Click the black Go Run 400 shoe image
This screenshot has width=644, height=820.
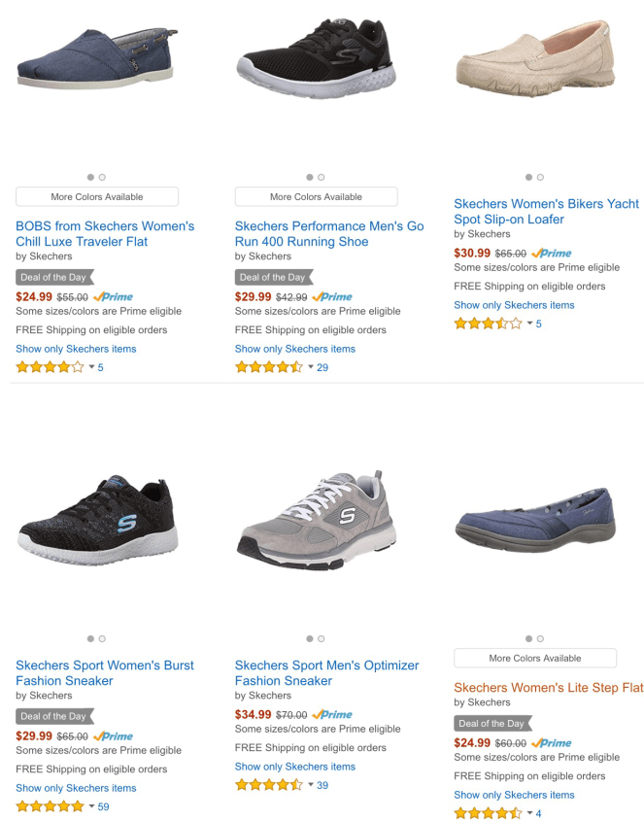coord(316,63)
